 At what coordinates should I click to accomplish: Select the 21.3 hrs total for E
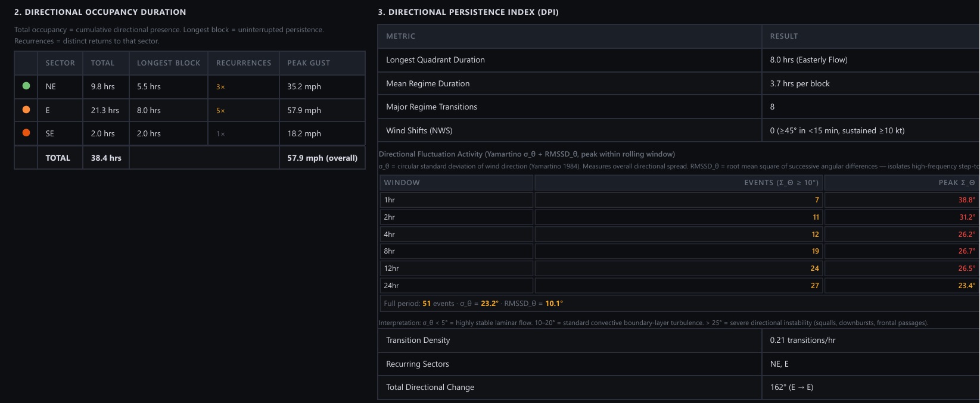click(105, 110)
